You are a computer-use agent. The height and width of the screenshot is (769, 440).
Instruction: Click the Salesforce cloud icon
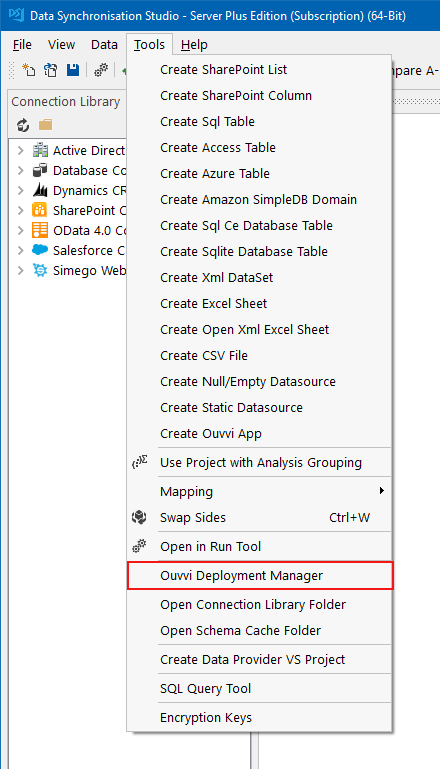[40, 250]
